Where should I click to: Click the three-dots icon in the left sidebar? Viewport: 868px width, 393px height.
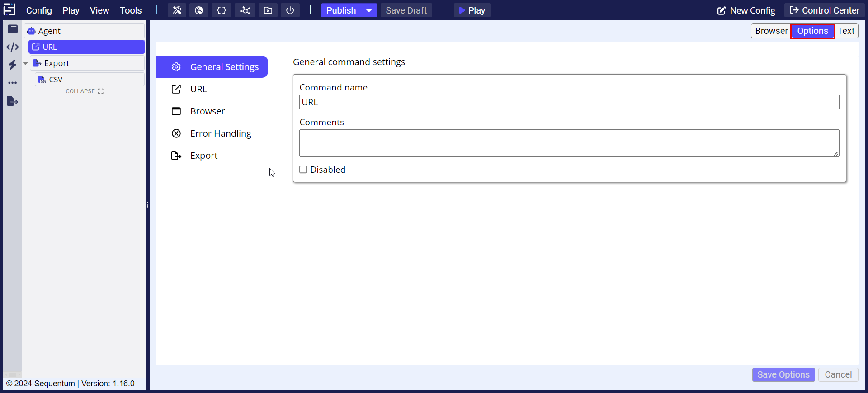click(13, 83)
